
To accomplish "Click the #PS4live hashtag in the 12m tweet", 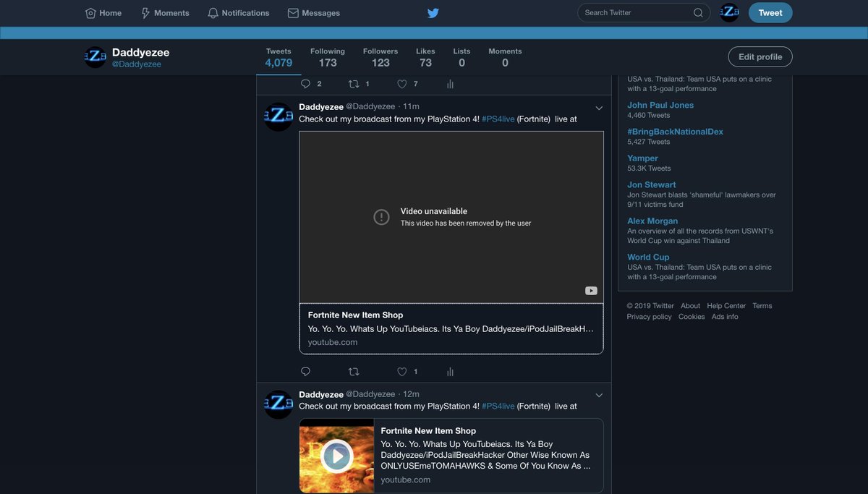I will (x=498, y=406).
